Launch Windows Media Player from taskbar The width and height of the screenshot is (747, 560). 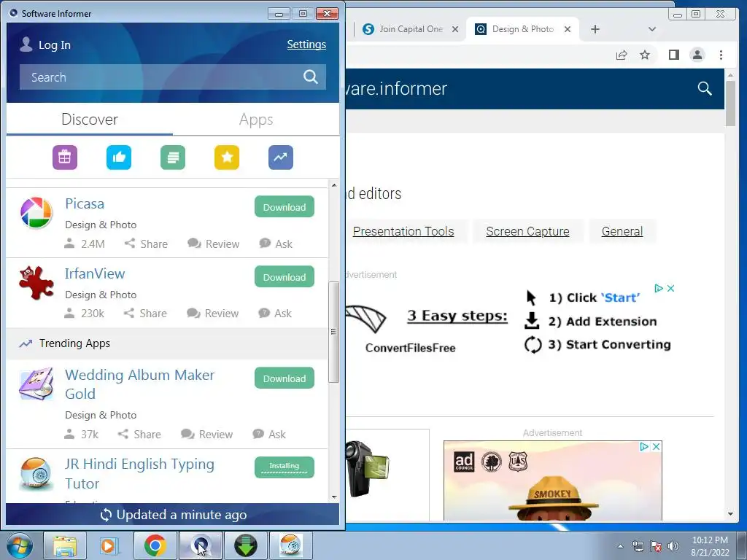pyautogui.click(x=109, y=545)
